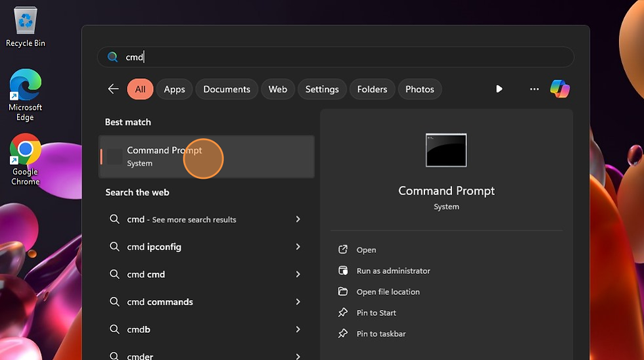
Task: Launch Google Chrome desktop shortcut
Action: pyautogui.click(x=25, y=159)
